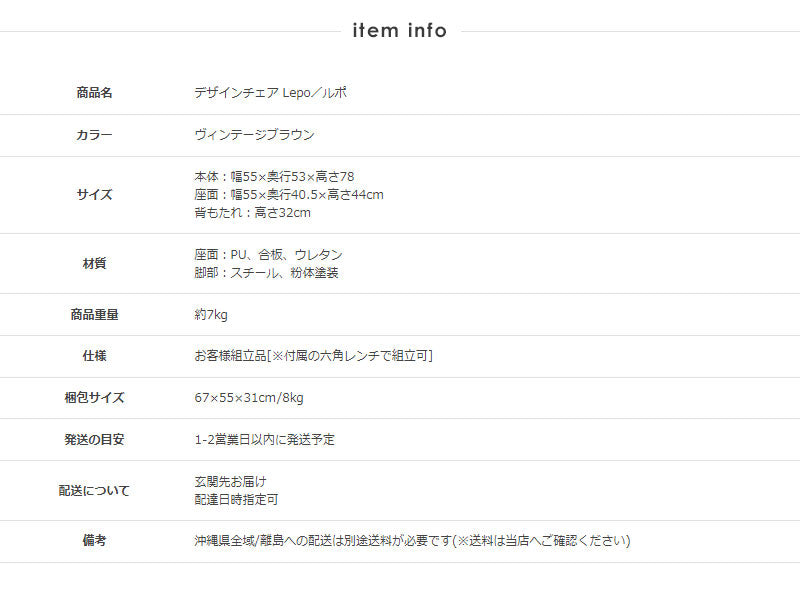Click the 1-2営業日以内に発送予定 shipping estimate
This screenshot has height=592, width=800.
click(x=264, y=439)
